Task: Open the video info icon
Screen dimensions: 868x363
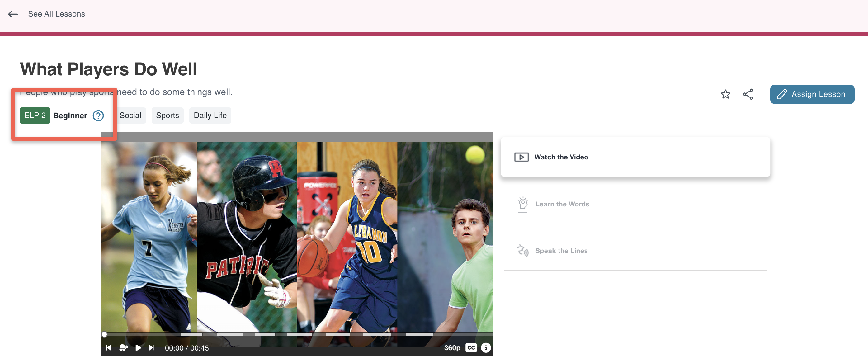Action: point(485,347)
